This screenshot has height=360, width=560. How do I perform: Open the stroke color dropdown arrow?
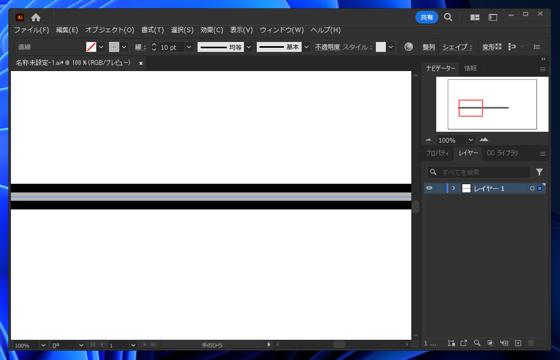(x=124, y=47)
